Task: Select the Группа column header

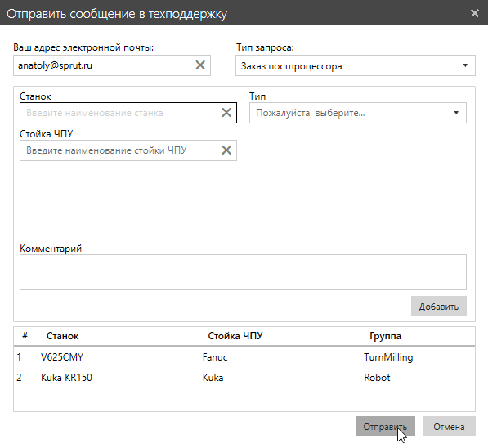Action: point(385,336)
